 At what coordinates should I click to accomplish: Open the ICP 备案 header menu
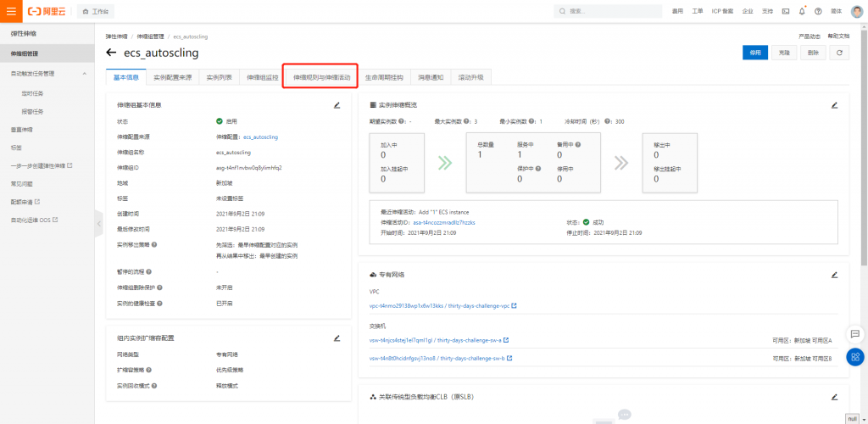(722, 11)
